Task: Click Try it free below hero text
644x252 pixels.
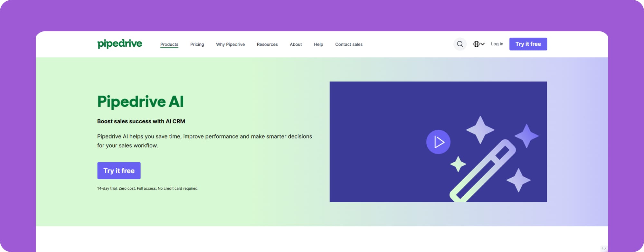Action: coord(119,171)
